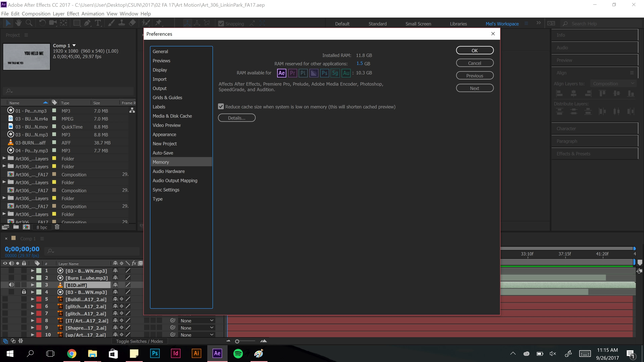The width and height of the screenshot is (644, 362).
Task: Open Spotify from the taskbar
Action: point(238,353)
